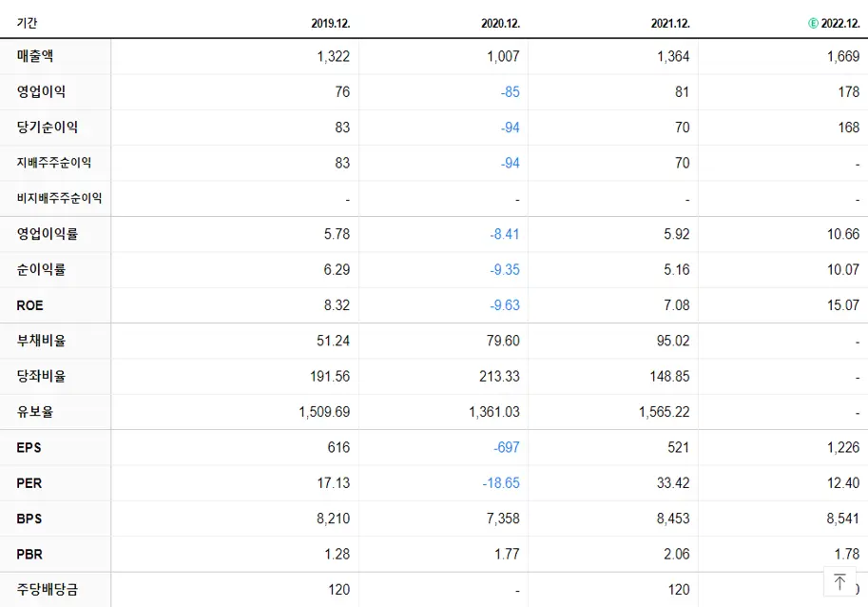Click the 10.07 net margin value
The height and width of the screenshot is (607, 868).
(x=843, y=269)
